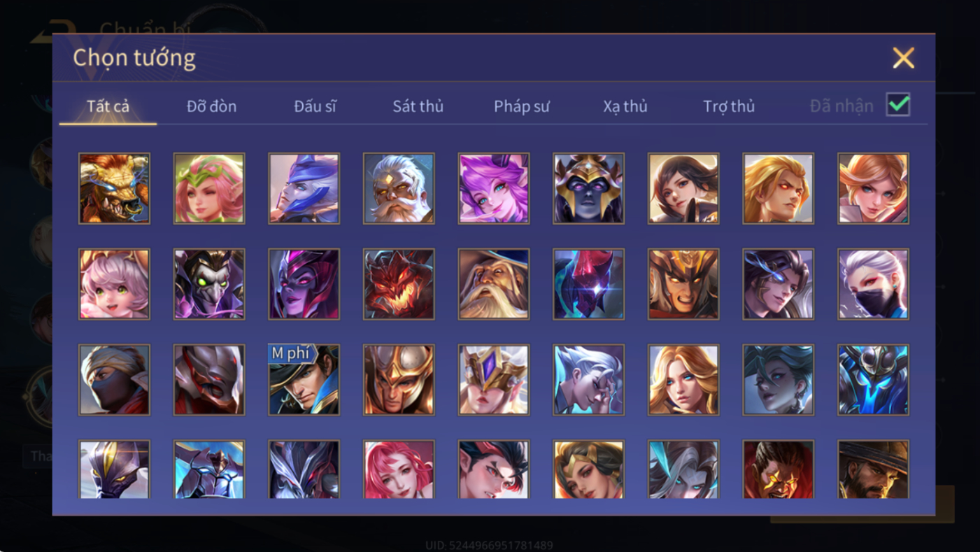Screen dimensions: 980x552
Task: Toggle the "Đã nhận" checkbox
Action: (x=898, y=105)
